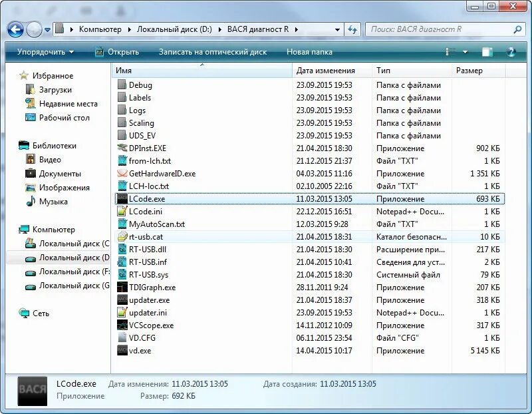Select the Logs folder icon
The width and height of the screenshot is (532, 414).
click(x=122, y=110)
